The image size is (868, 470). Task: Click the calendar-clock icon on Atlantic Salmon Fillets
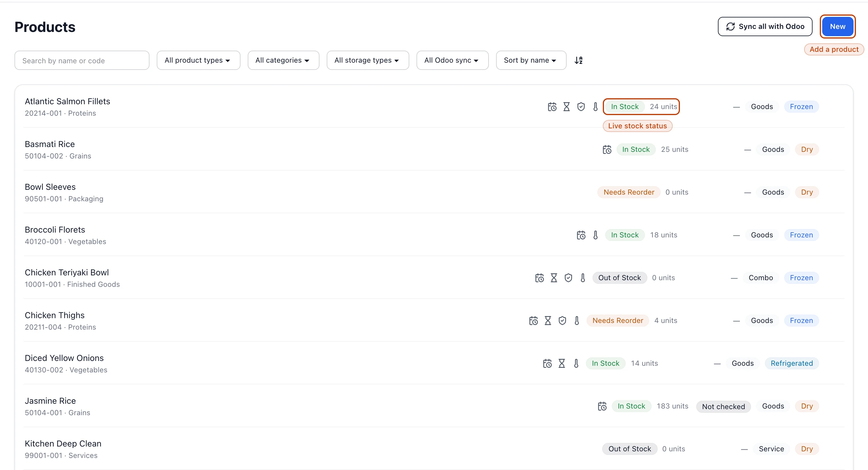[x=552, y=107]
